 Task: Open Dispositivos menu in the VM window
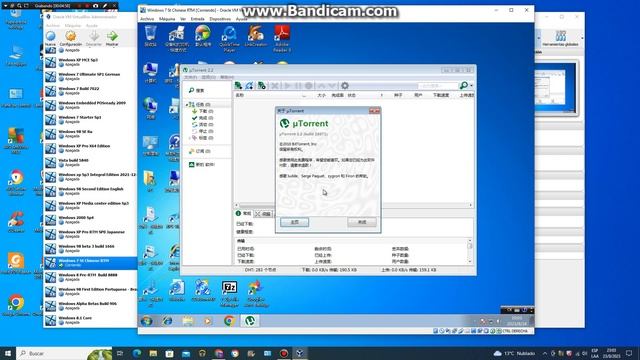tap(220, 19)
